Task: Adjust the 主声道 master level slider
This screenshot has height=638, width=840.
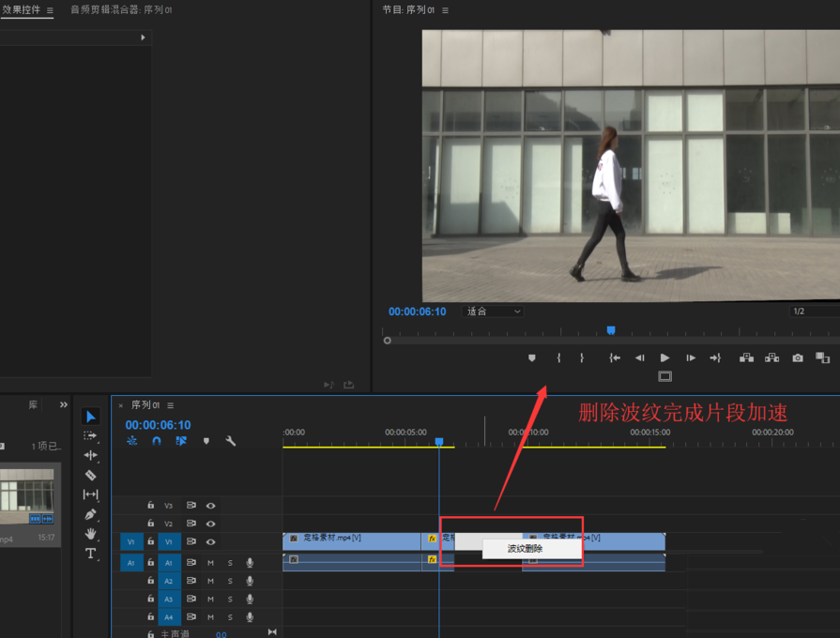Action: [x=221, y=634]
